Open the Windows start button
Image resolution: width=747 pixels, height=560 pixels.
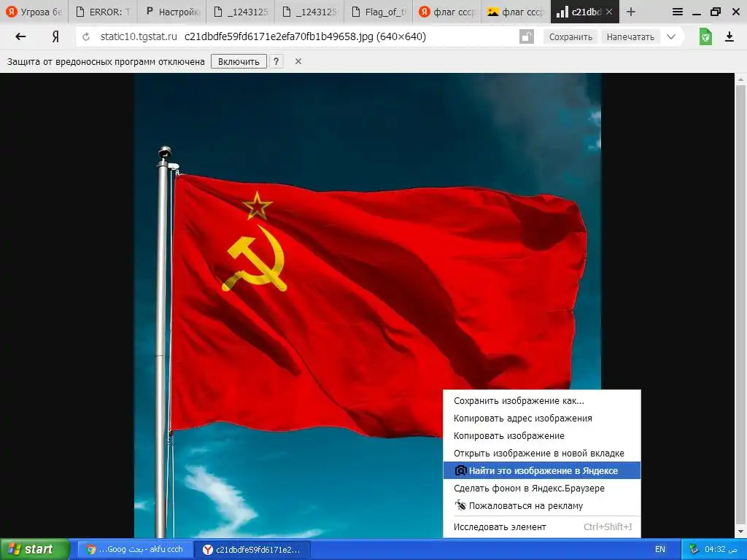34,550
